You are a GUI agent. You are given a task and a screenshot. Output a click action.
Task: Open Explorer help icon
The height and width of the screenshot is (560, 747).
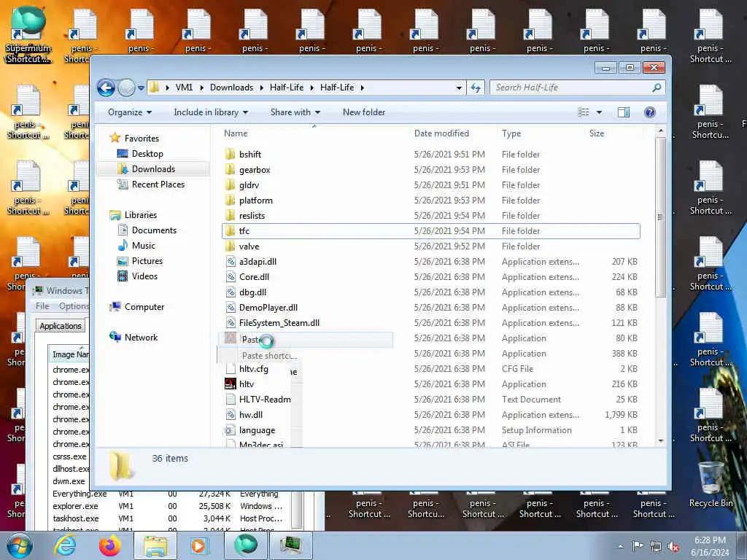point(649,112)
